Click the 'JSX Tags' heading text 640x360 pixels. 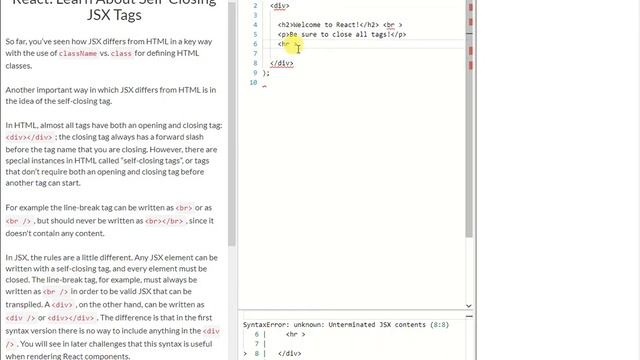[x=114, y=15]
